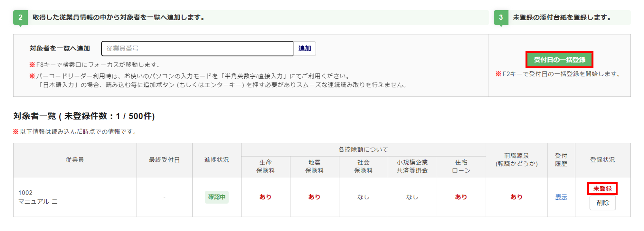Click the 最終受付日 dash cell for 1002
This screenshot has width=644, height=231.
coord(164,197)
